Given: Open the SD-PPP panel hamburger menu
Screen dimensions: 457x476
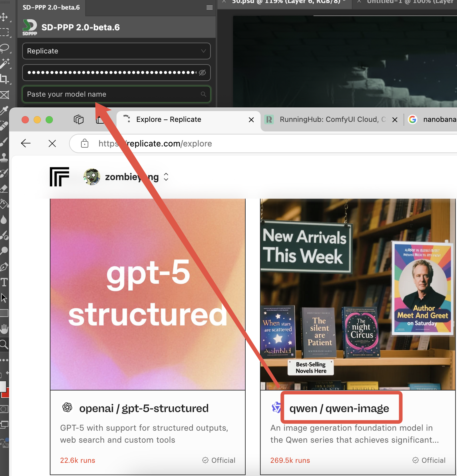Looking at the screenshot, I should (x=209, y=7).
